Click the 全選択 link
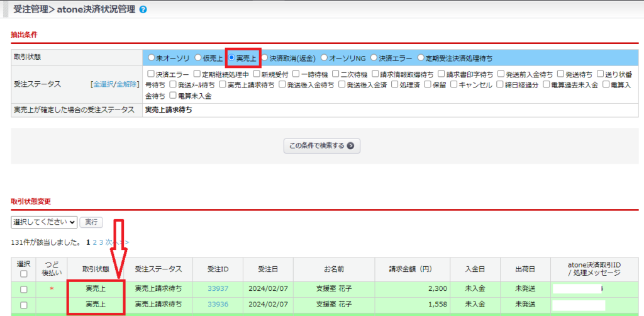Viewport: 644px width, 316px height. [104, 84]
